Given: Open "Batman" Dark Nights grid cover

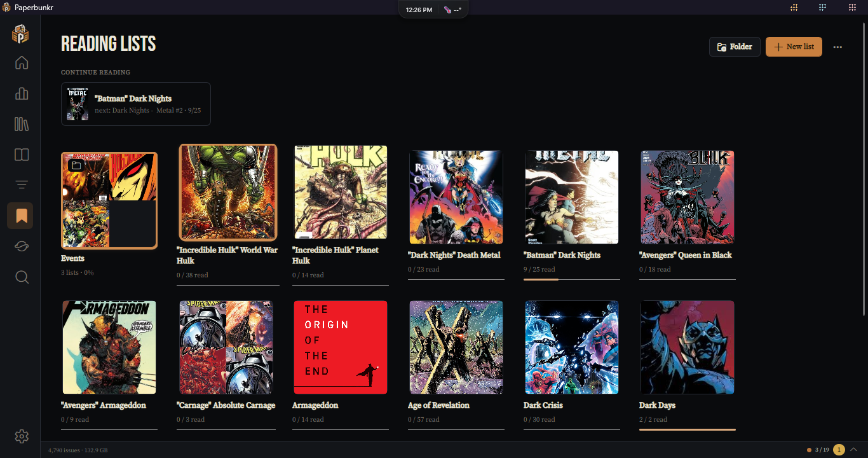Looking at the screenshot, I should coord(572,197).
